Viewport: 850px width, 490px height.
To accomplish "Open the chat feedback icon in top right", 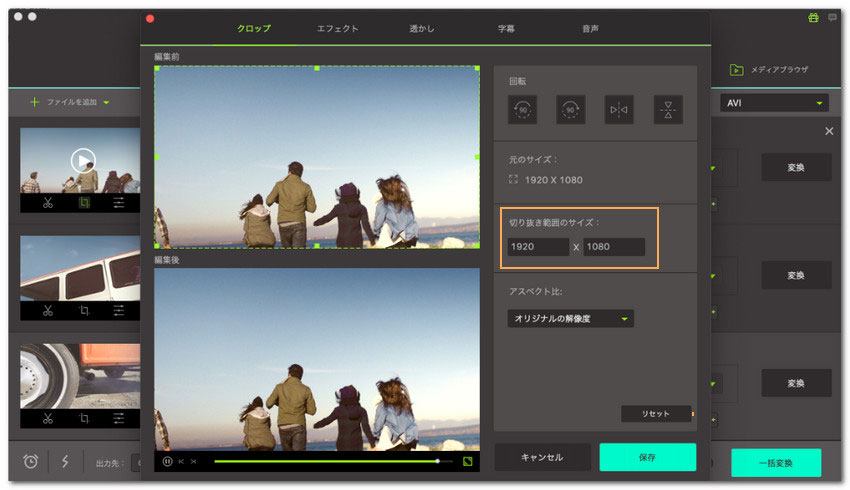I will pyautogui.click(x=832, y=17).
